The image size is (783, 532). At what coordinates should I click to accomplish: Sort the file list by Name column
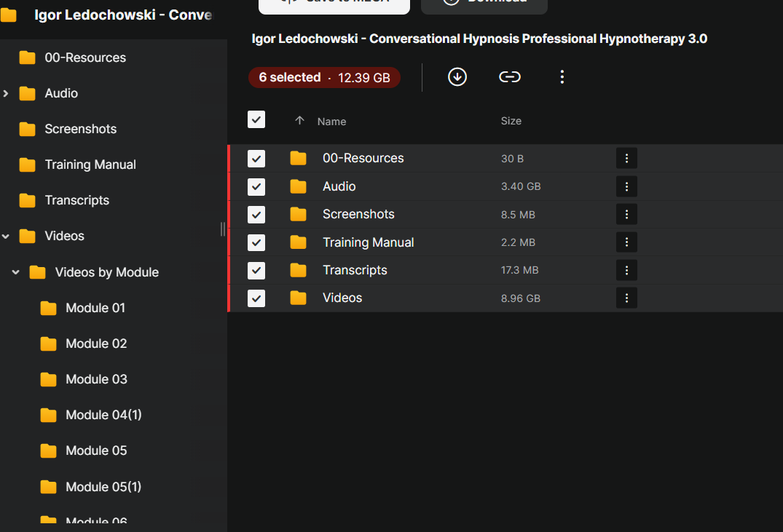coord(331,122)
